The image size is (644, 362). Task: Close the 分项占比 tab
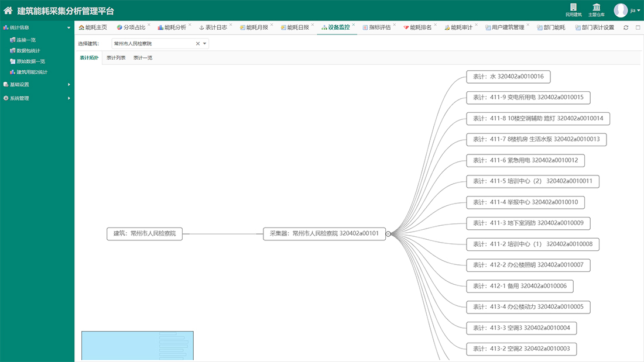pyautogui.click(x=149, y=25)
